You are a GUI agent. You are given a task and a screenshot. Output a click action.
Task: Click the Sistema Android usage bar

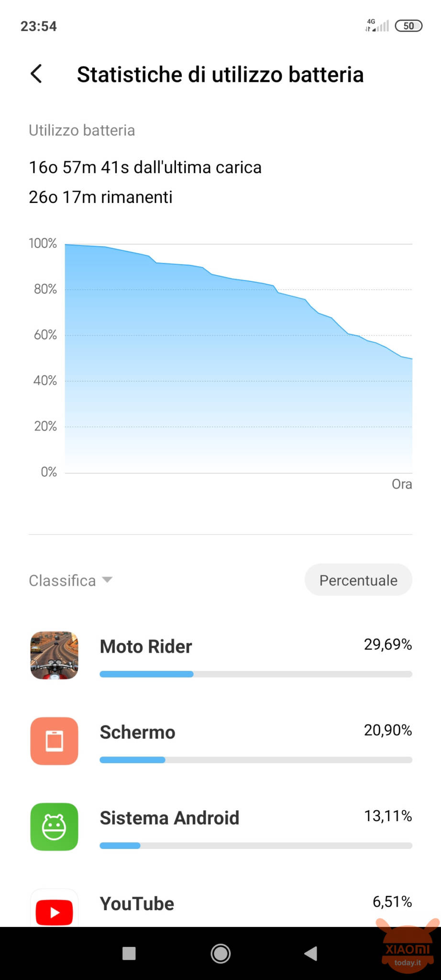[x=255, y=846]
